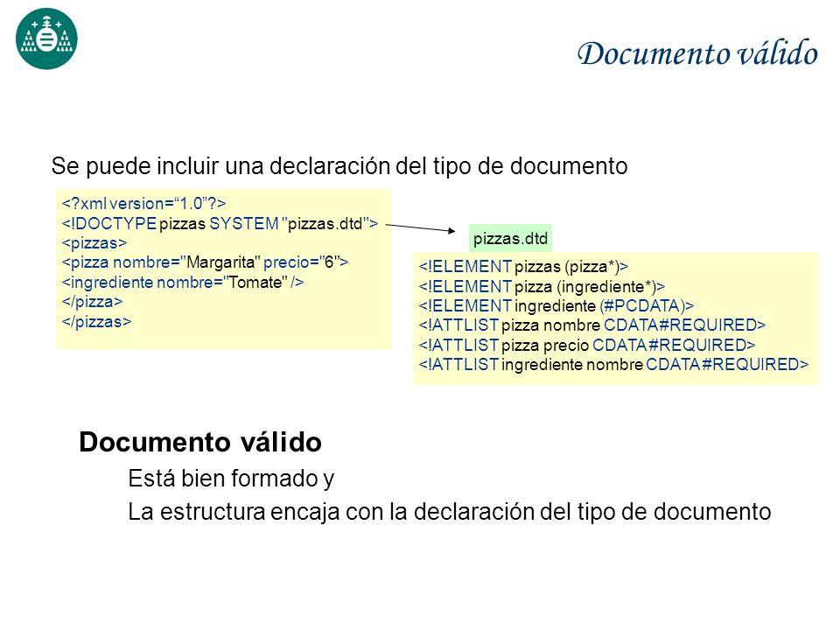Click the closing </pizza> tag line
Viewport: 840px width, 630px height.
coord(92,302)
